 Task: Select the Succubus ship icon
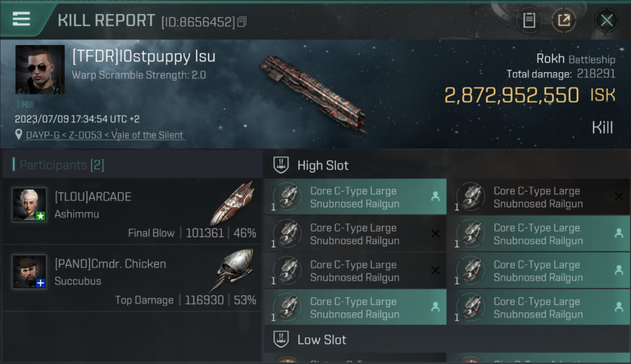tap(234, 269)
